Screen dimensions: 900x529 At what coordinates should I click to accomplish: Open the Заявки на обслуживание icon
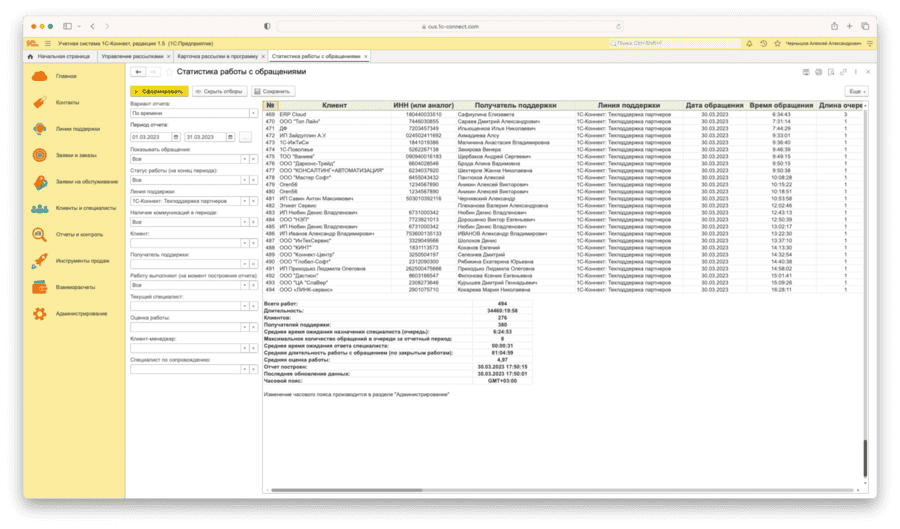(x=40, y=182)
